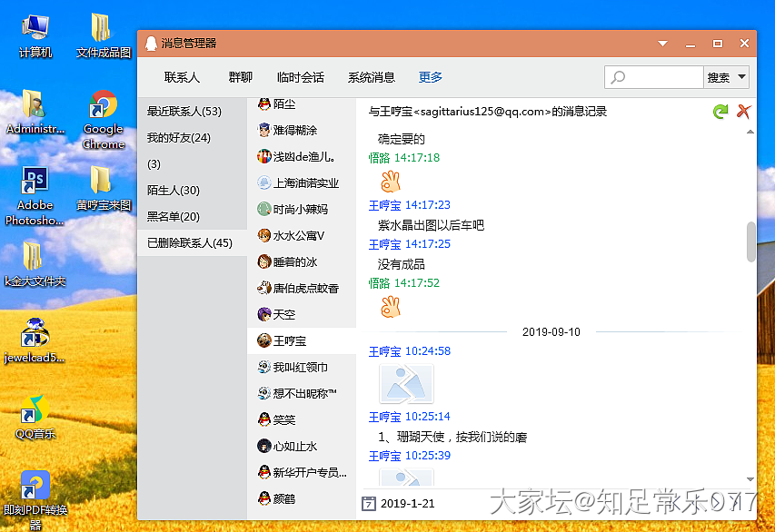
Task: Open the 计算机 desktop icon
Action: 35,35
